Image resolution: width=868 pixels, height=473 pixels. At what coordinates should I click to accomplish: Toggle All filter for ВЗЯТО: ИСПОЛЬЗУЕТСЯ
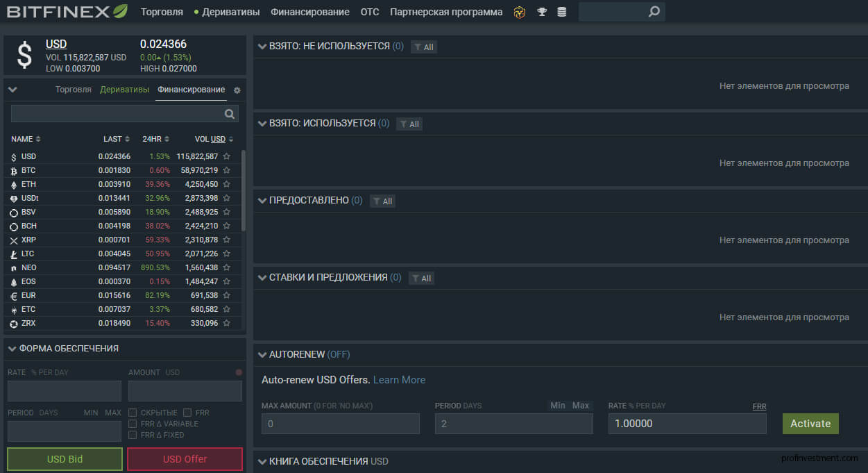(409, 124)
